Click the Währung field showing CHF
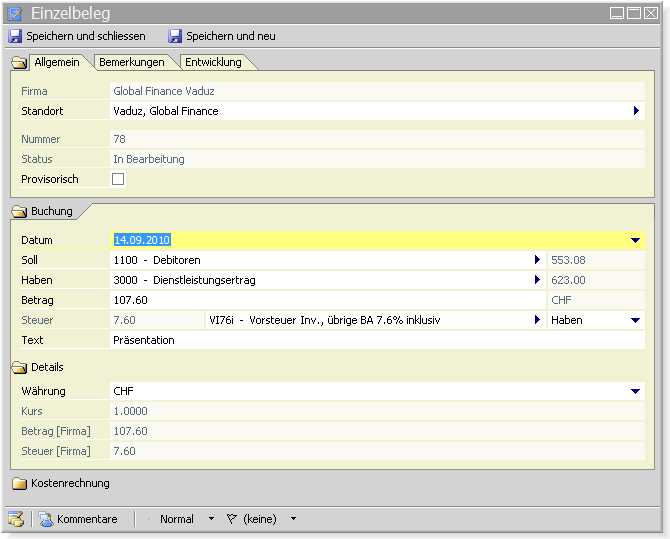The width and height of the screenshot is (670, 539). click(x=377, y=391)
